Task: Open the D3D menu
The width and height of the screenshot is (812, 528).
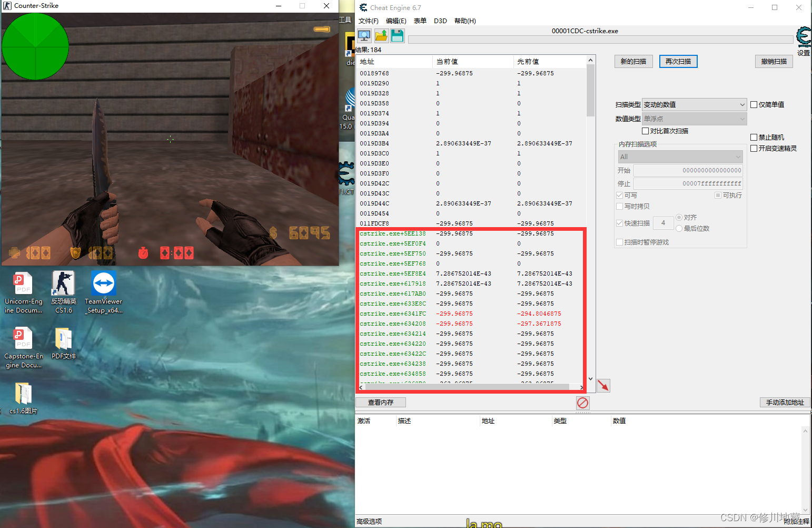Action: 440,21
